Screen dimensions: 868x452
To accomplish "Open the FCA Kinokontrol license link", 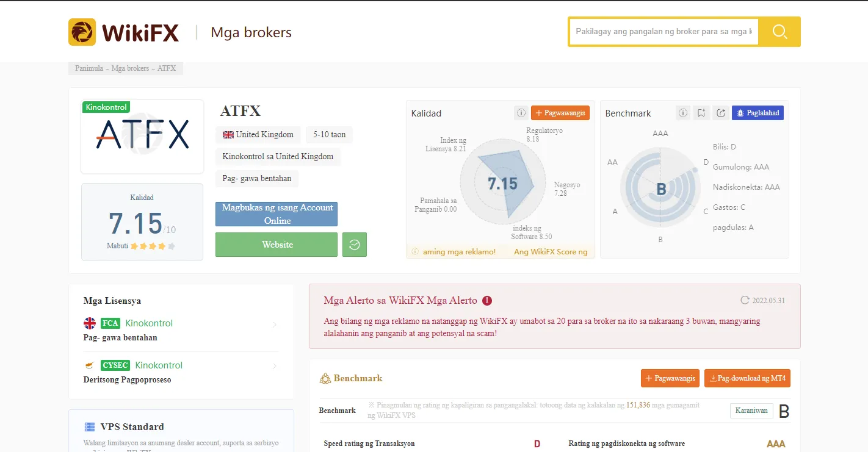I will tap(149, 323).
